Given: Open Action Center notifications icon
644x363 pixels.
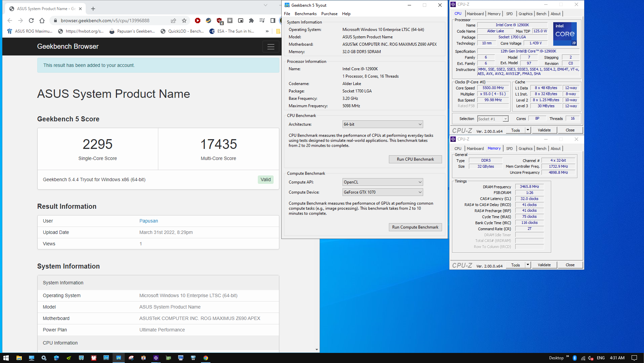Looking at the screenshot, I should click(634, 358).
